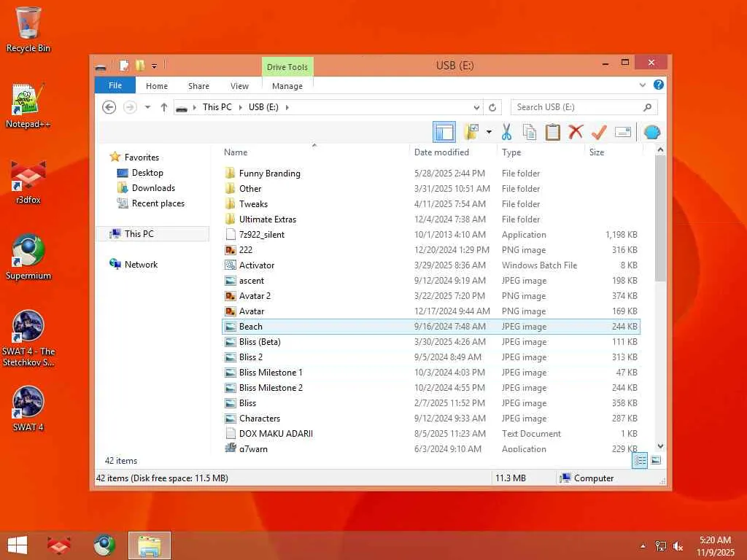Click the file list vertical scrollbar thumb
747x560 pixels.
[660, 218]
